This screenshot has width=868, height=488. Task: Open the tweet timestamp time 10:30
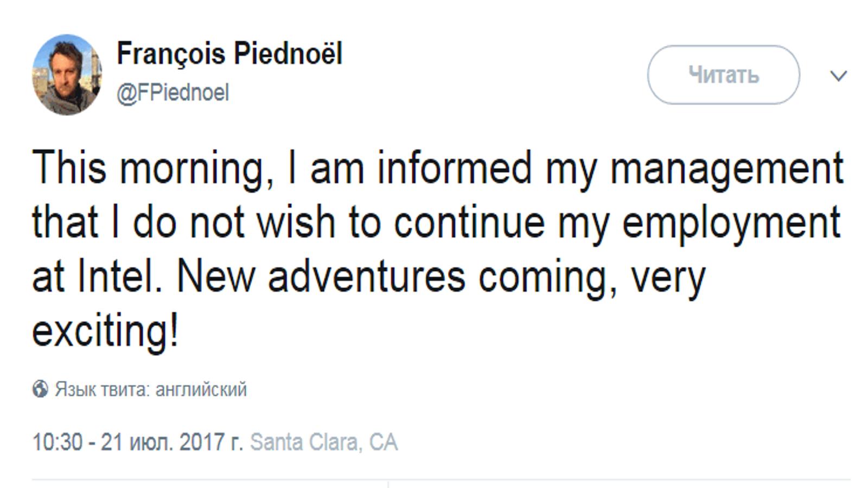point(57,442)
